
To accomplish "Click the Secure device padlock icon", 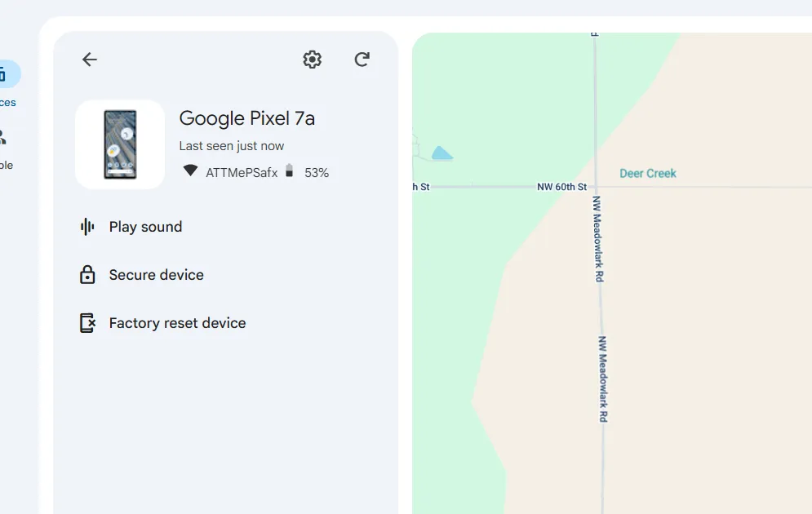I will [x=87, y=275].
